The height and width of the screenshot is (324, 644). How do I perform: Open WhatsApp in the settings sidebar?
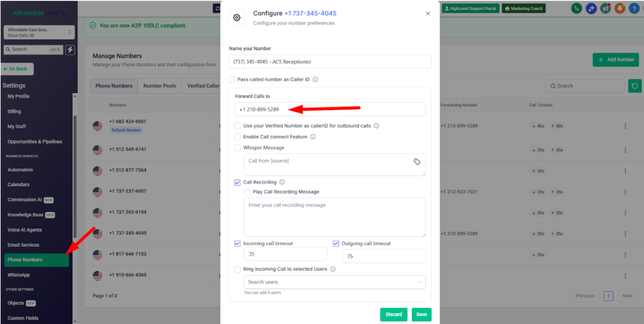(18, 275)
